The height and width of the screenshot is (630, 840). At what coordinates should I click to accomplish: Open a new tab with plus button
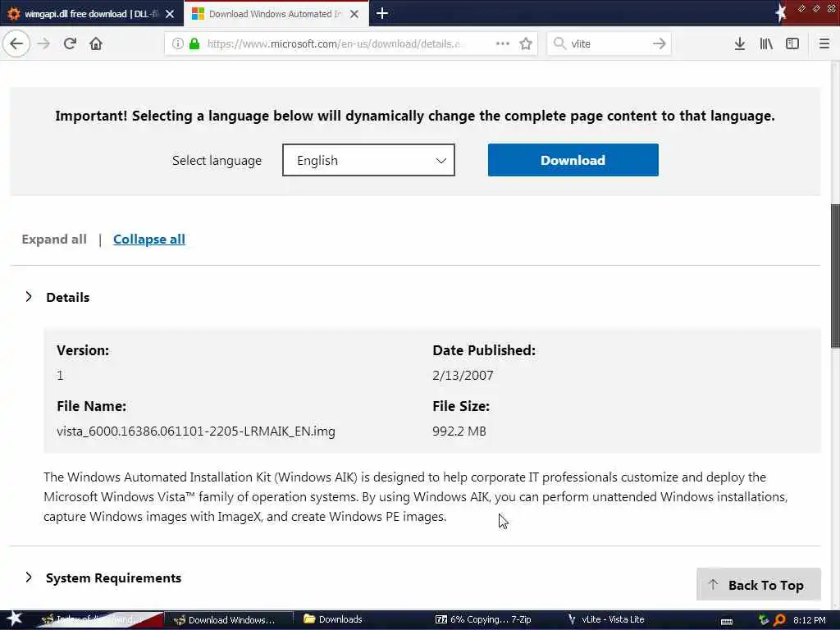[x=382, y=13]
